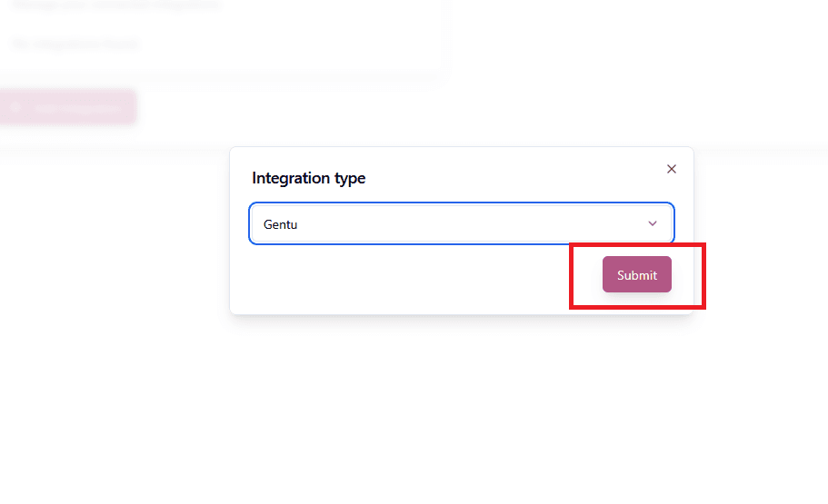Viewport: 828px width, 504px height.
Task: Click the blurred No integrations found text
Action: [x=75, y=44]
